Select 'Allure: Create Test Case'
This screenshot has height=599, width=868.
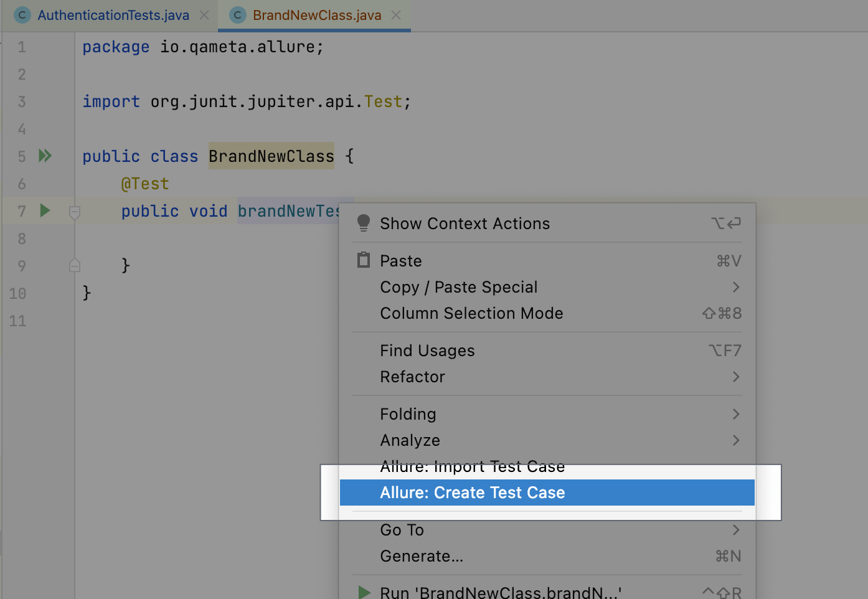click(472, 492)
